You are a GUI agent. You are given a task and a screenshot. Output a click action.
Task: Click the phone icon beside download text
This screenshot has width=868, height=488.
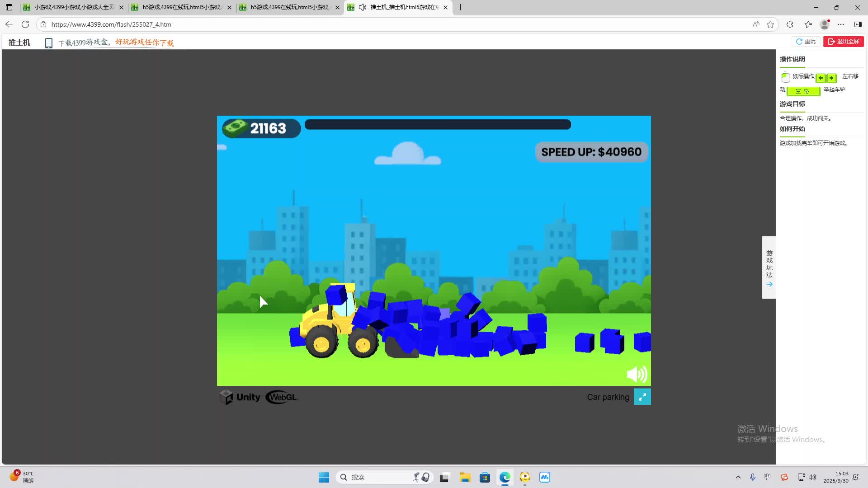coord(49,43)
